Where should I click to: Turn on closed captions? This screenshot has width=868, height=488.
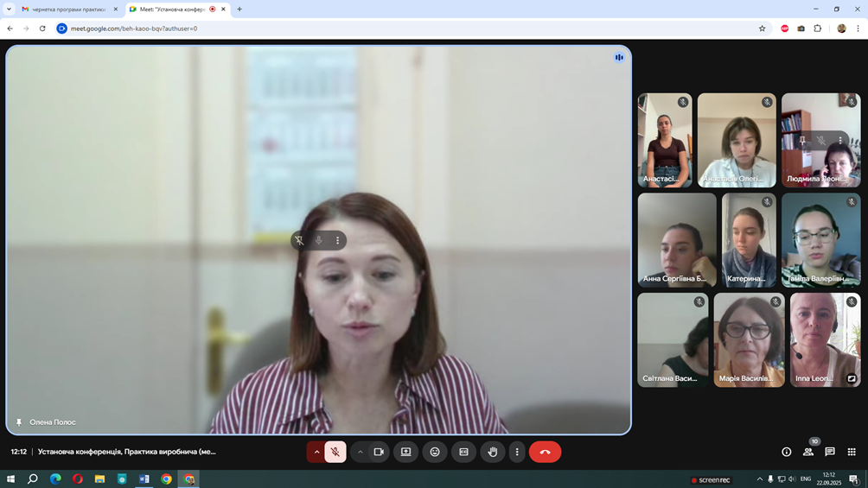coord(463,452)
